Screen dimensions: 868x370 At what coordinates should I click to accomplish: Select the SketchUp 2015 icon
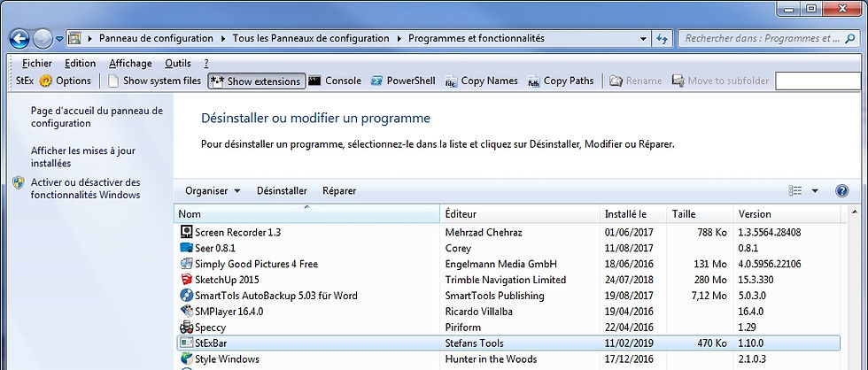(187, 280)
